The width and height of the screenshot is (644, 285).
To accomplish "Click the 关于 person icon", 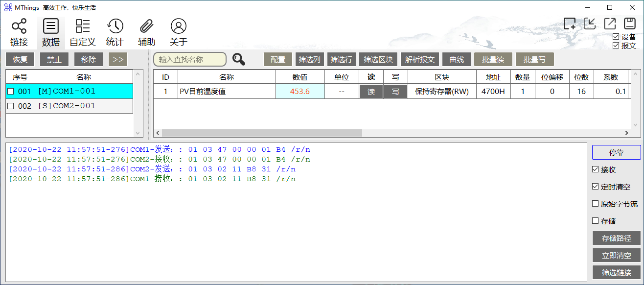I will coord(179,26).
